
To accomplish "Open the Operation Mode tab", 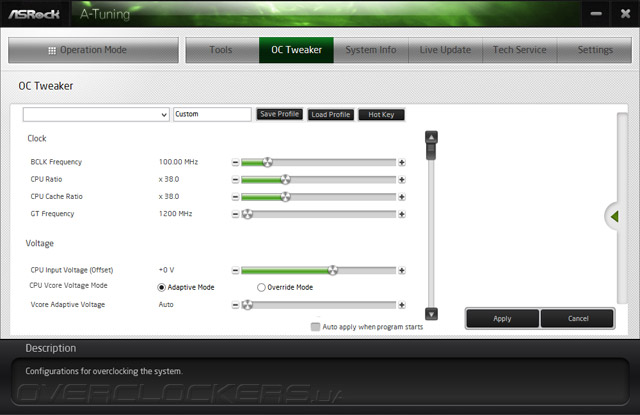I will point(93,50).
